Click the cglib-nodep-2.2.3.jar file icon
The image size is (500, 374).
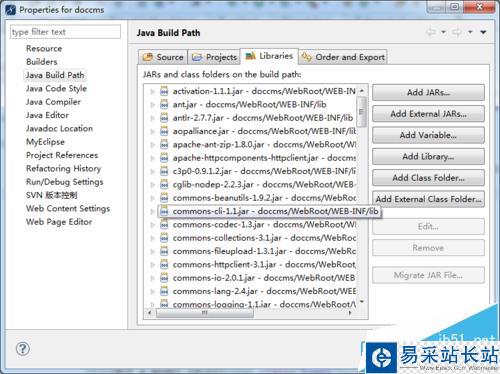[164, 185]
